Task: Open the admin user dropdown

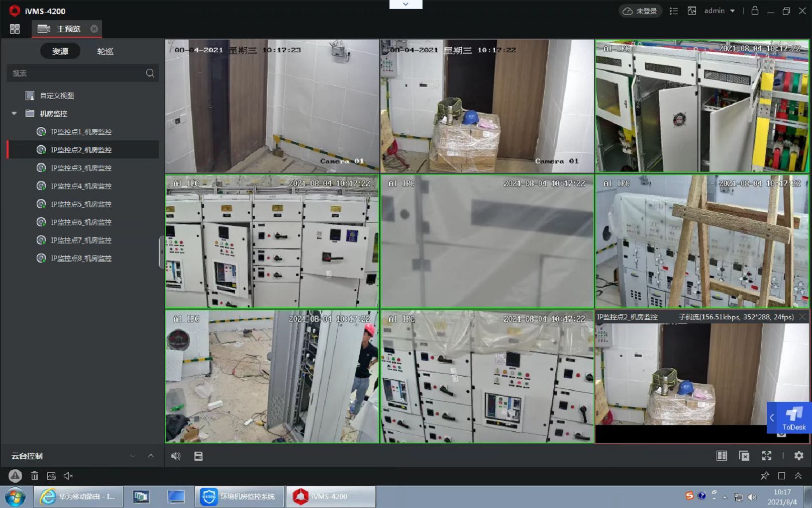Action: [719, 11]
